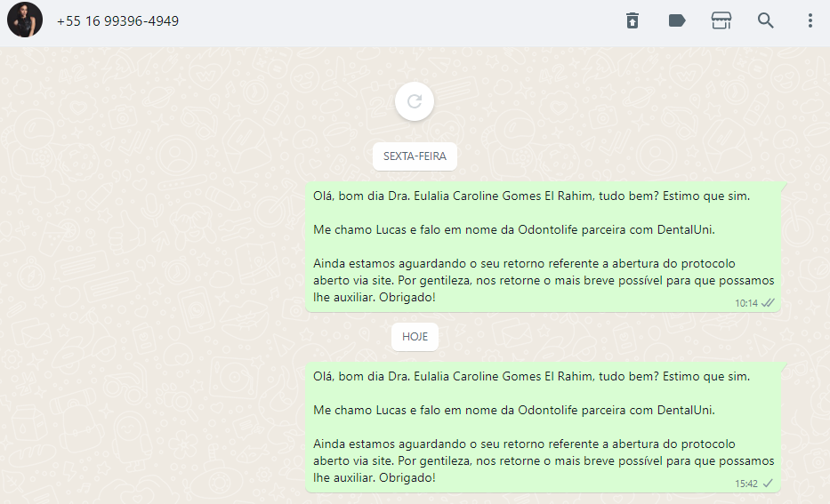Click the double-check mark on 10:14 message
830x504 pixels.
click(768, 303)
